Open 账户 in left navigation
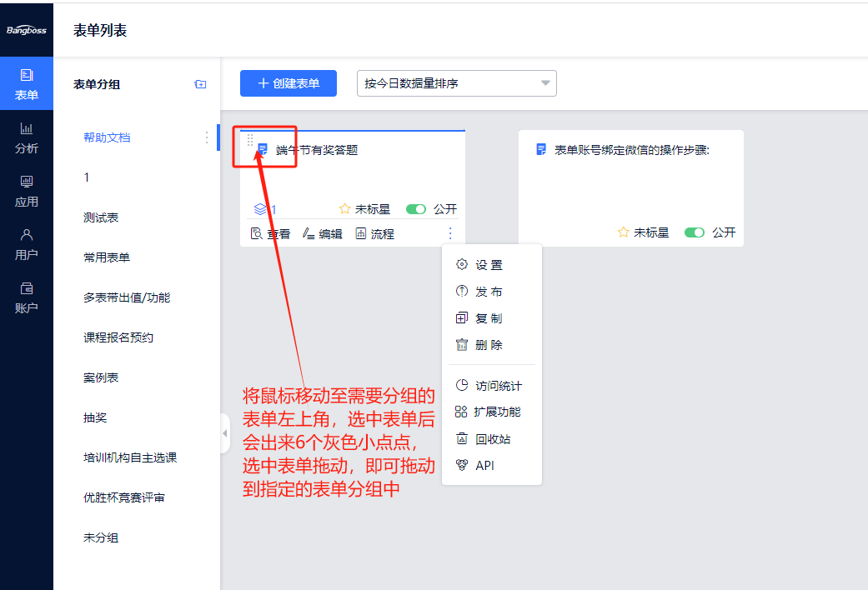 pyautogui.click(x=27, y=297)
